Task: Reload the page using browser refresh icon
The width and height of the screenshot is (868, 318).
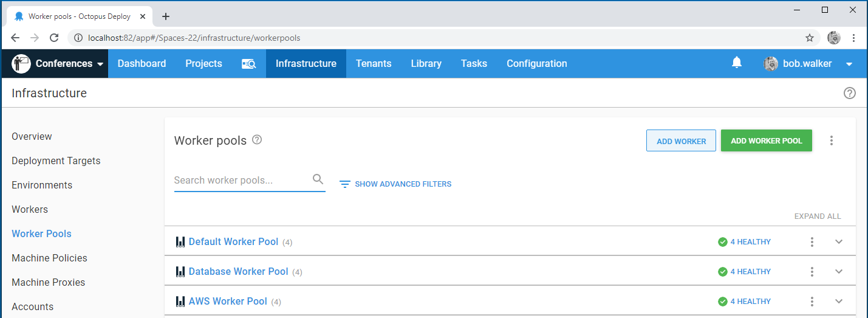Action: [54, 38]
